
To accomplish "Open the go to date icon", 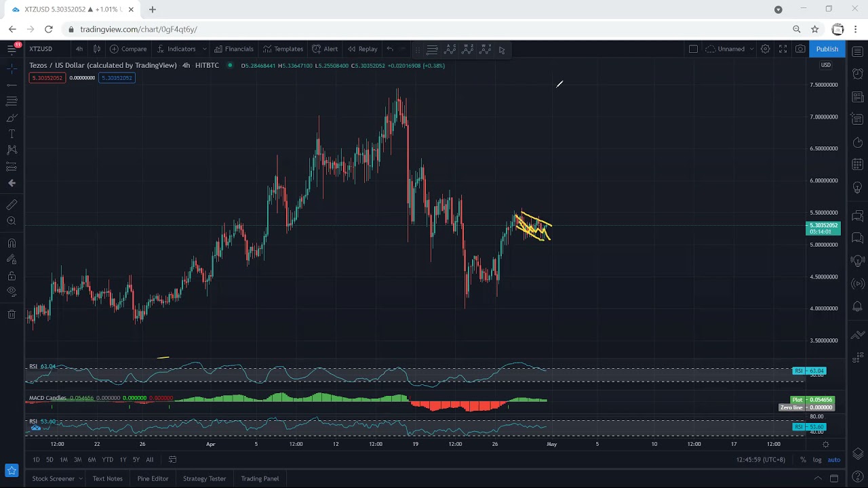I will (172, 460).
